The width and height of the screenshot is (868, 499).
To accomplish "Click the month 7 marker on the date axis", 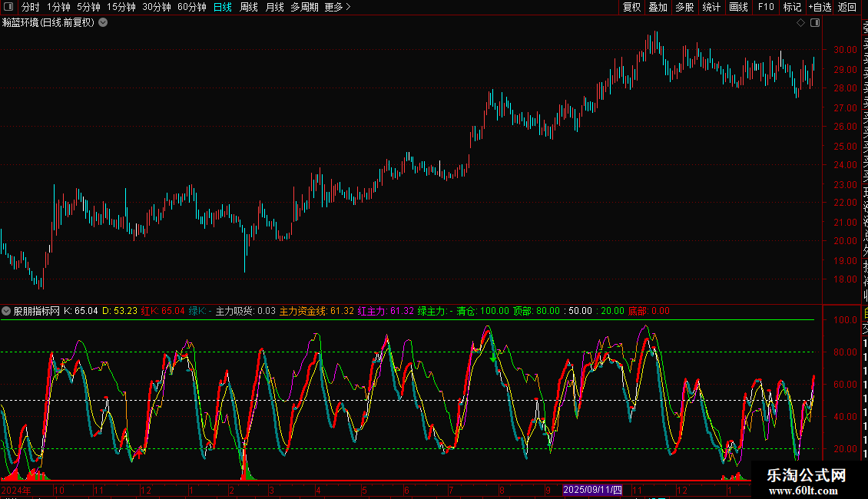I will point(451,490).
